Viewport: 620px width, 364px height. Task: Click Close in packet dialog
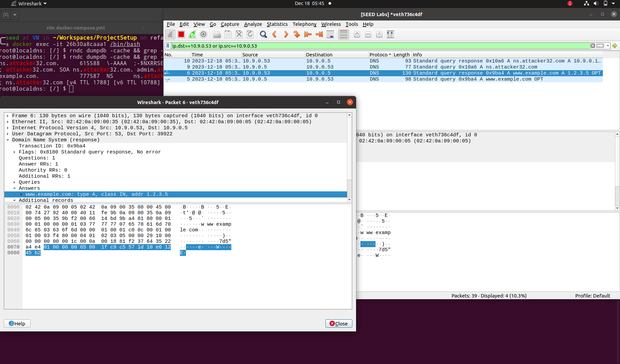pyautogui.click(x=339, y=323)
